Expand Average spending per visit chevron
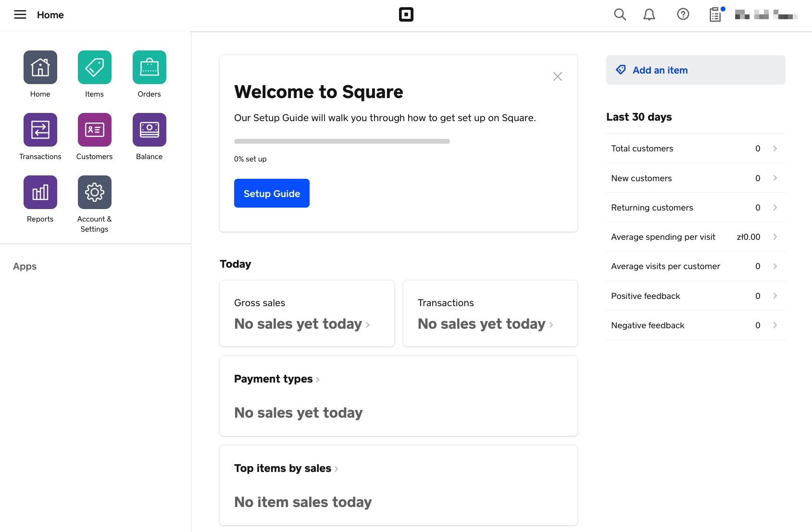This screenshot has width=812, height=532. point(775,236)
